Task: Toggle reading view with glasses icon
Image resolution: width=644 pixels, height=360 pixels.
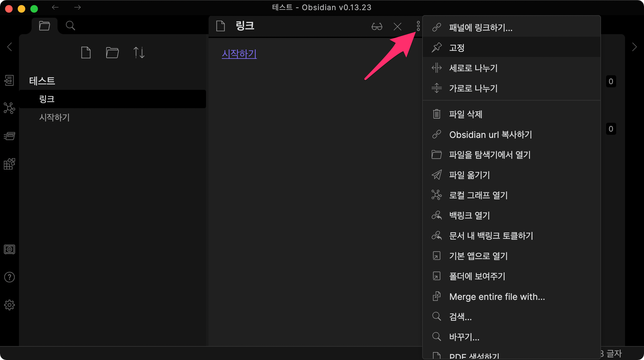Action: pyautogui.click(x=377, y=26)
